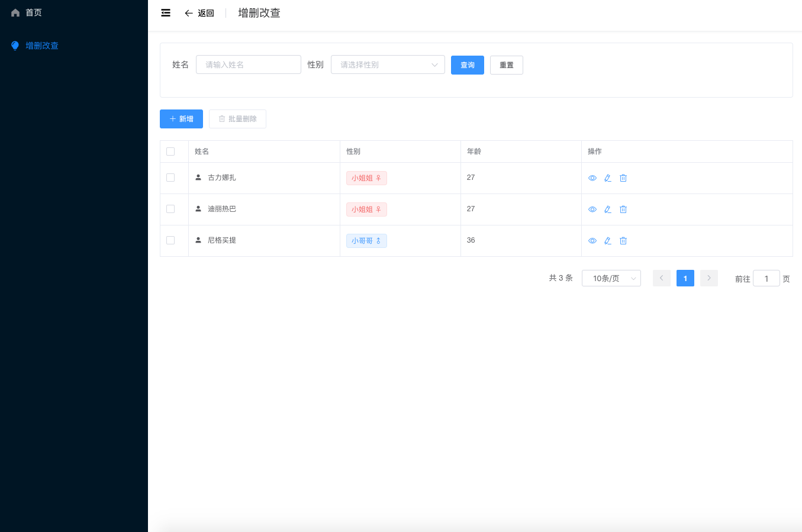Viewport: 802px width, 532px height.
Task: Click age value 36
Action: click(x=471, y=240)
